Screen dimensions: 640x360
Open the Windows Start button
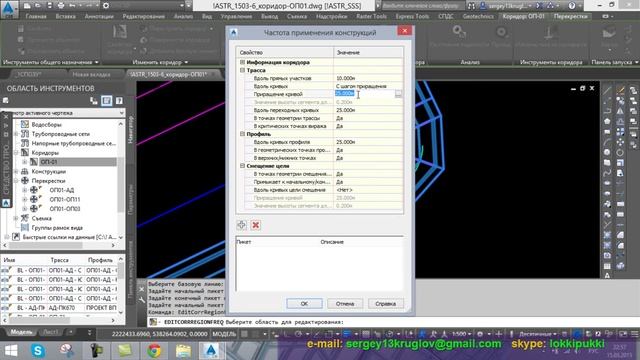click(11, 350)
